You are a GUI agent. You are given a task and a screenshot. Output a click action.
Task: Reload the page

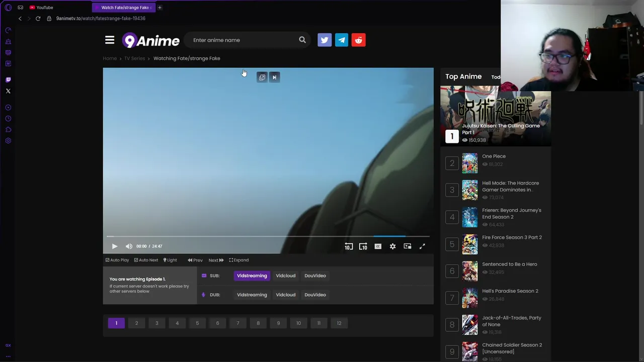(x=38, y=19)
